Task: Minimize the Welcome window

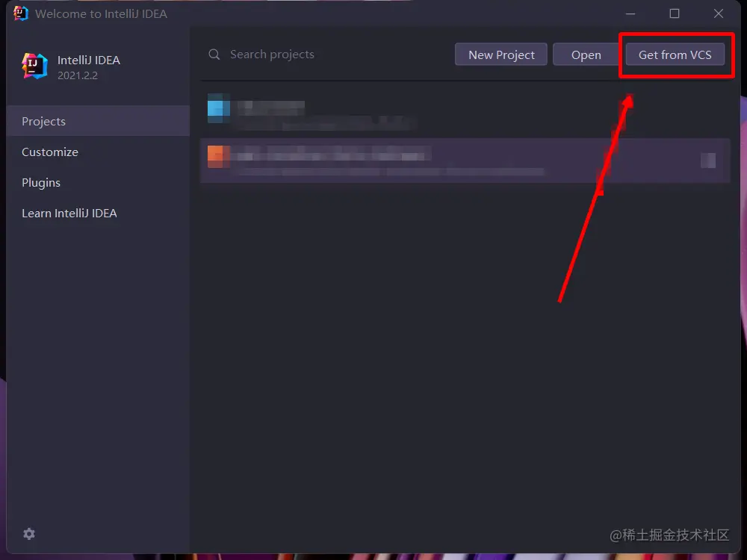Action: pyautogui.click(x=630, y=13)
